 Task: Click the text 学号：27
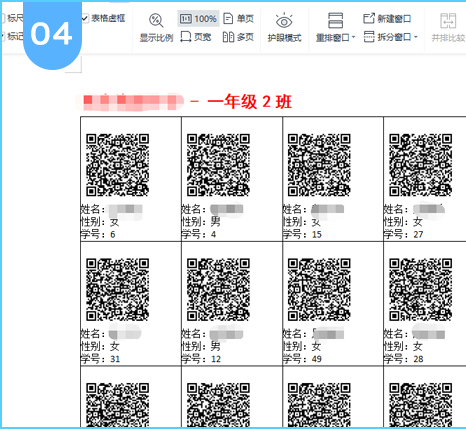pos(403,235)
